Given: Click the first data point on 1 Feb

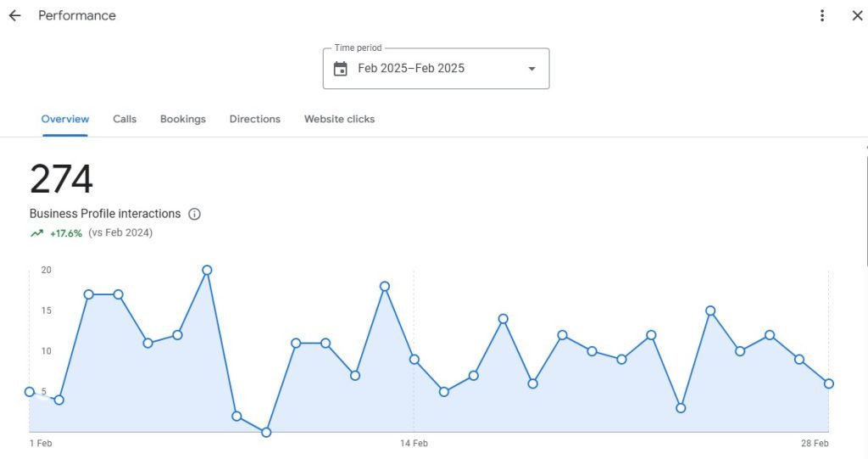Looking at the screenshot, I should click(x=30, y=391).
